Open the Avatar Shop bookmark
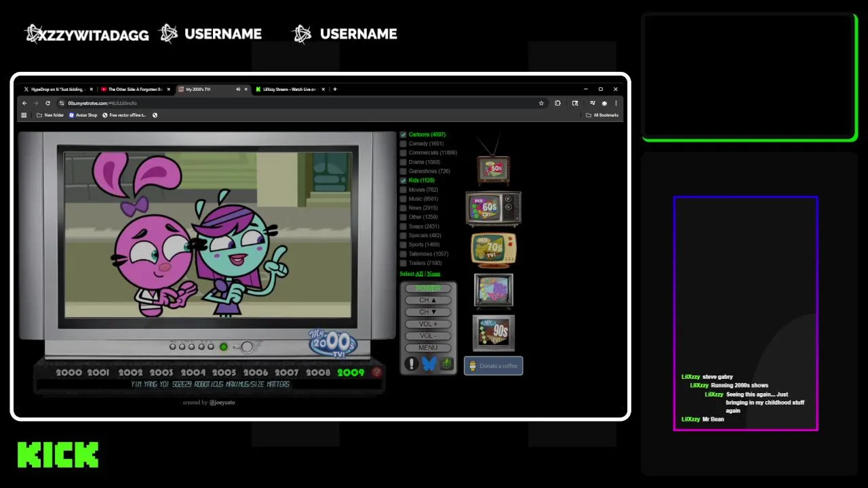 83,115
